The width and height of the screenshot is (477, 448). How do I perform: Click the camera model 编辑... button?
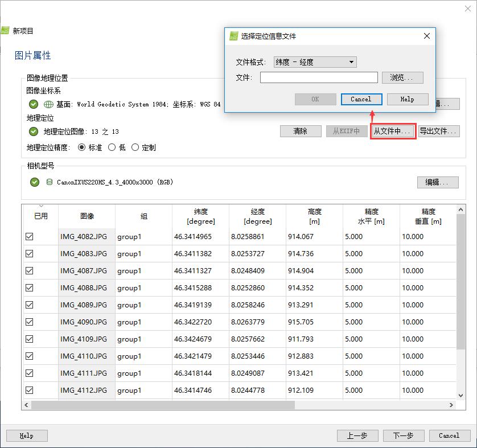pos(438,182)
